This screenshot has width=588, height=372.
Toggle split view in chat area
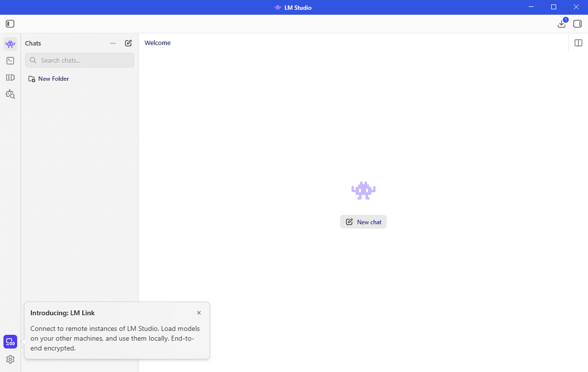[578, 43]
